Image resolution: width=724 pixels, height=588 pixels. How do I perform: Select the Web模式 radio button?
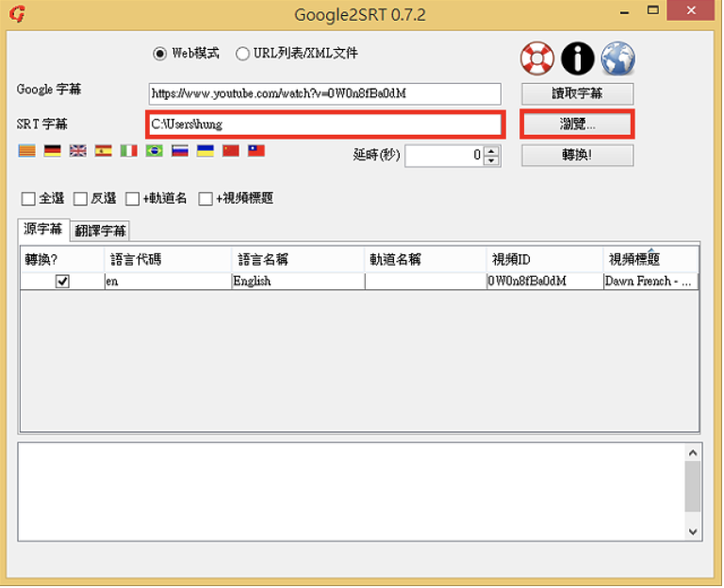coord(159,54)
